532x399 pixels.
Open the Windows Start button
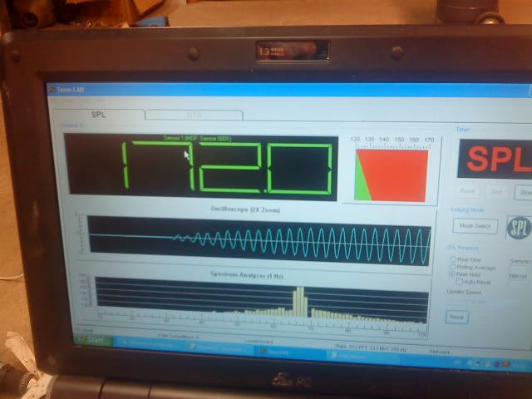[94, 340]
